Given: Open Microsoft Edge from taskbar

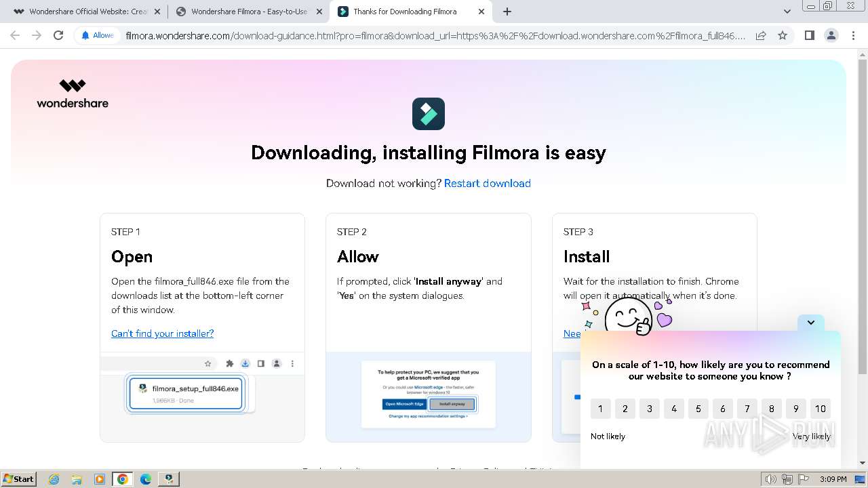Looking at the screenshot, I should click(x=146, y=479).
